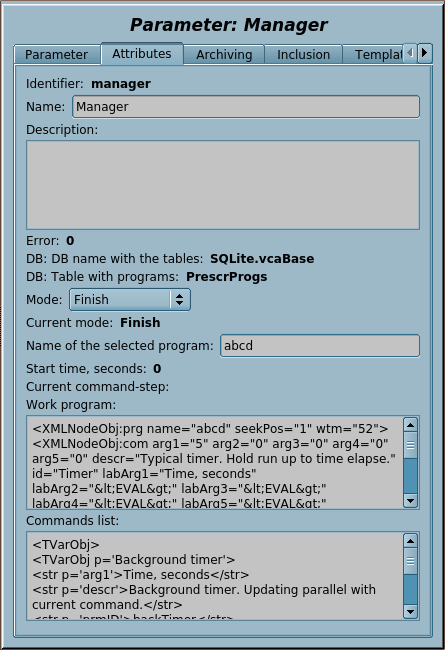Open the Archiving tab

click(224, 55)
